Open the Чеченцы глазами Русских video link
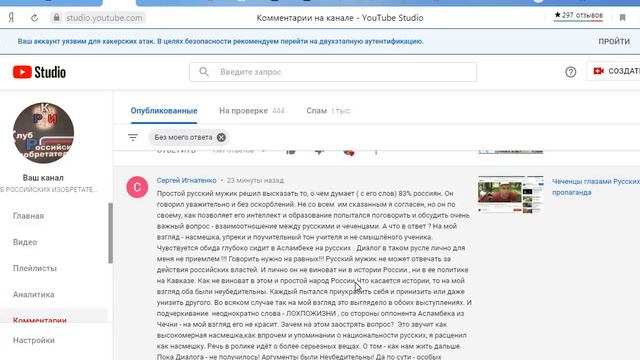The height and width of the screenshot is (360, 640). click(x=596, y=187)
